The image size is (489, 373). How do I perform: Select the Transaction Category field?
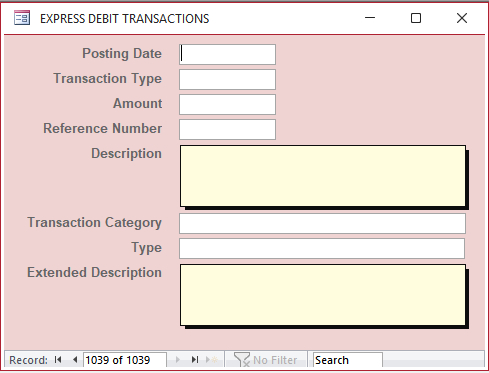[x=322, y=223]
